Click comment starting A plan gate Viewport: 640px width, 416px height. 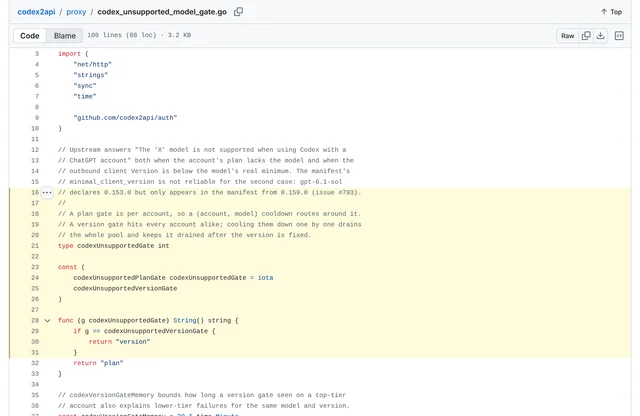(209, 214)
